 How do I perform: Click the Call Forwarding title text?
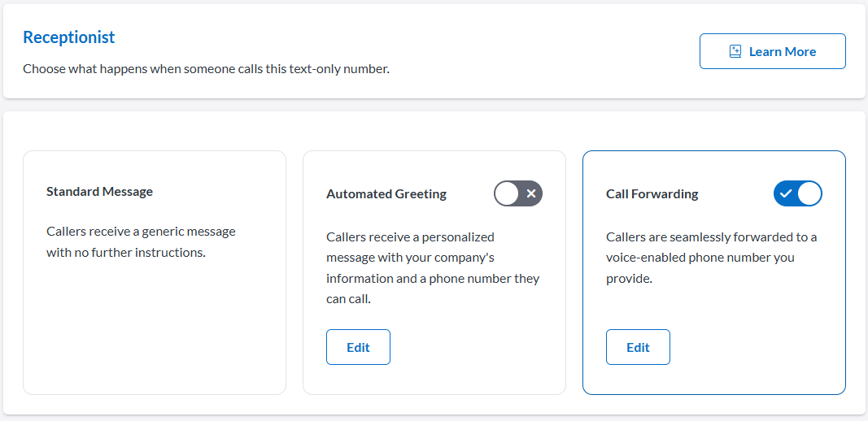[652, 193]
